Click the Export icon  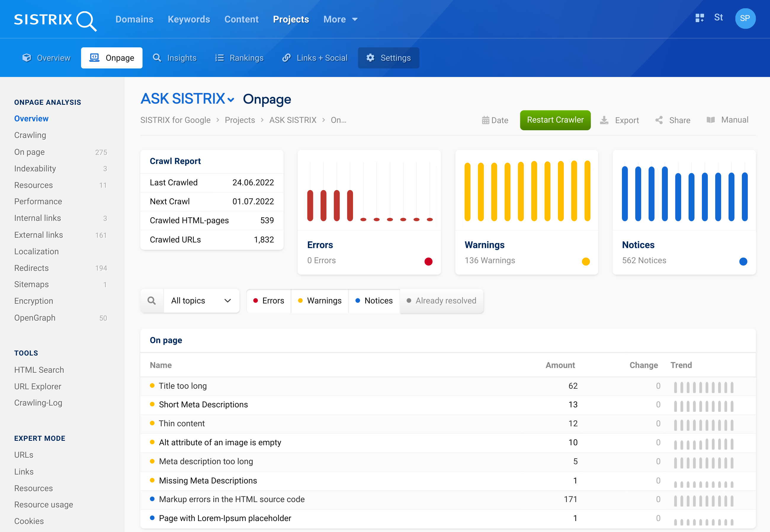(605, 120)
